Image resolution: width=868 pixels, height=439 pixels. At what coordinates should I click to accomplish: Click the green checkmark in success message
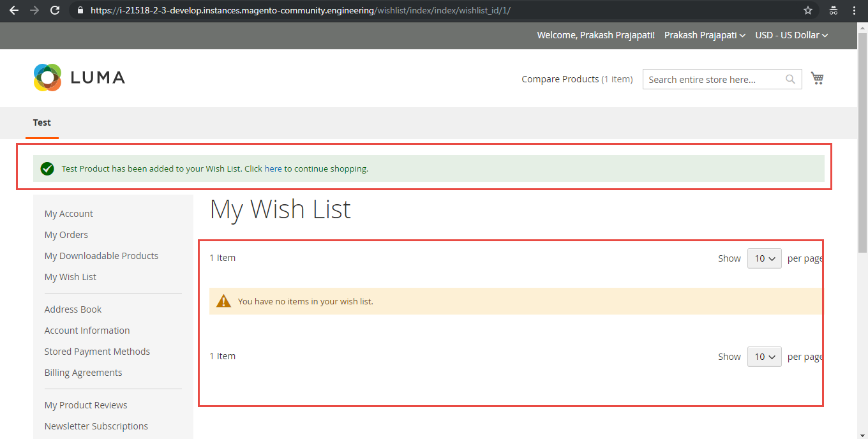[x=47, y=168]
